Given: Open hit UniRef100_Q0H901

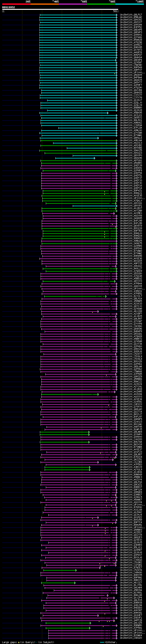Looking at the screenshot, I should click(x=131, y=35).
